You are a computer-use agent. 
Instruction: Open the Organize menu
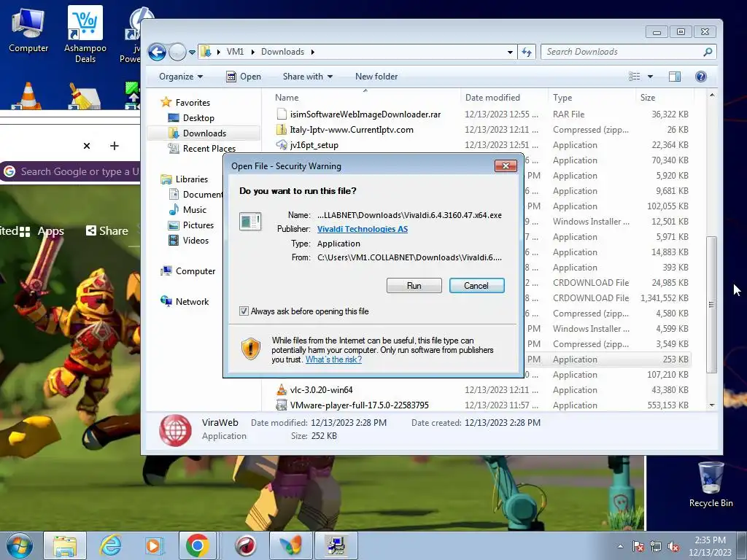point(181,77)
